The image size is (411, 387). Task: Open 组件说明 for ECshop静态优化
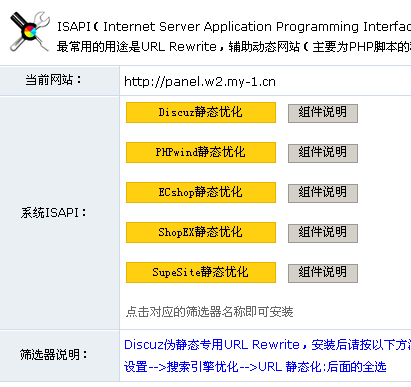tap(323, 193)
